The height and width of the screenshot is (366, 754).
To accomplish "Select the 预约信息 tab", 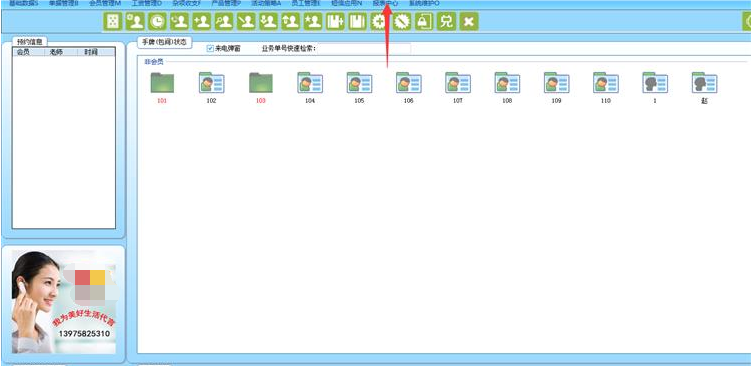I will tap(29, 42).
